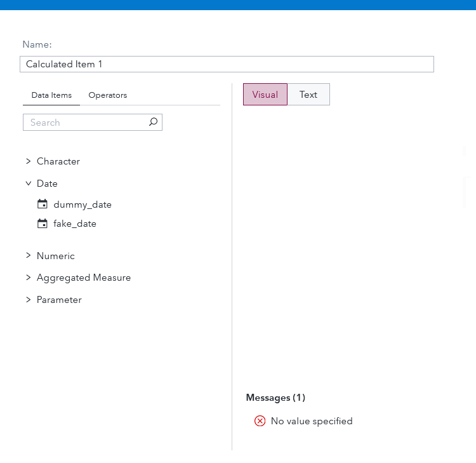
Task: Click the Messages (1) heading
Action: pos(275,398)
